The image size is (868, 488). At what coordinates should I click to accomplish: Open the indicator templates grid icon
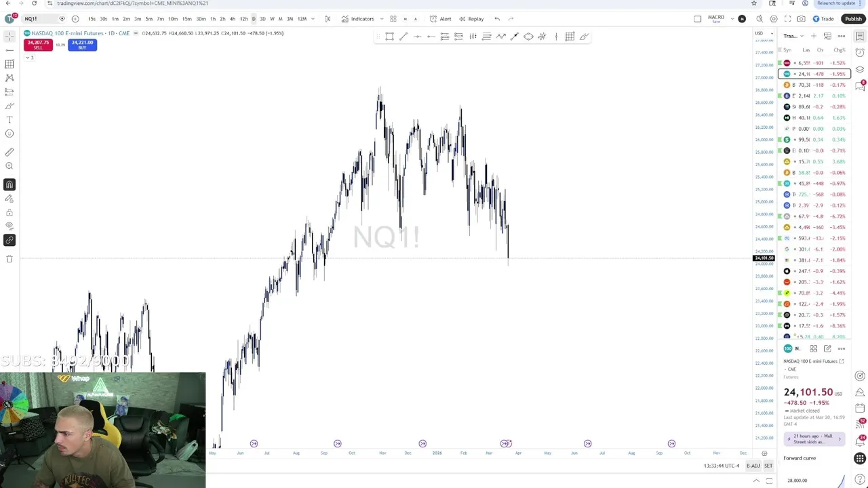coord(393,19)
